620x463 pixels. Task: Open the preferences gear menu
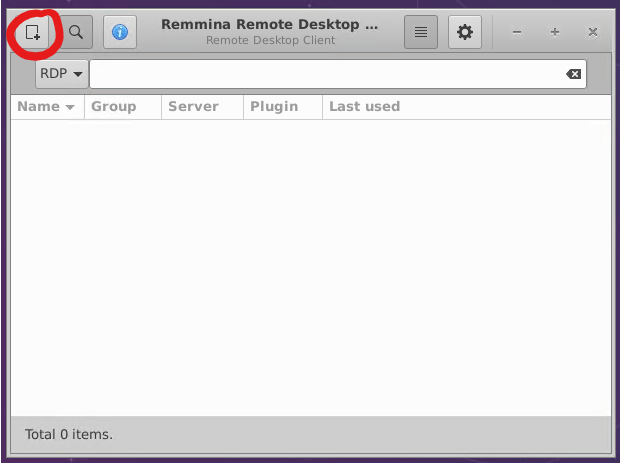[x=465, y=32]
